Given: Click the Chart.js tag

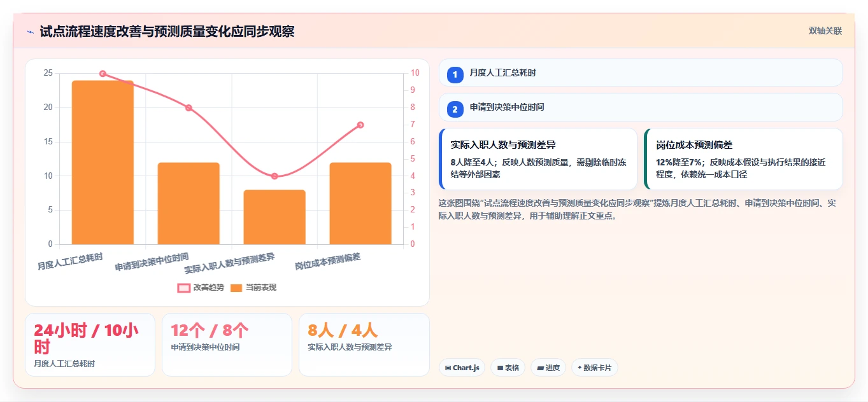Looking at the screenshot, I should click(462, 368).
